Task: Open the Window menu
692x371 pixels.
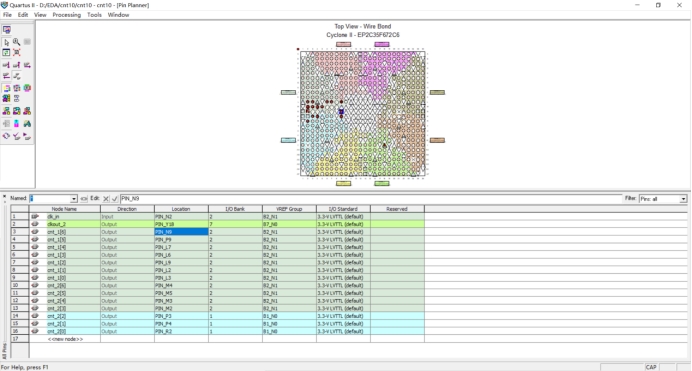Action: 118,15
